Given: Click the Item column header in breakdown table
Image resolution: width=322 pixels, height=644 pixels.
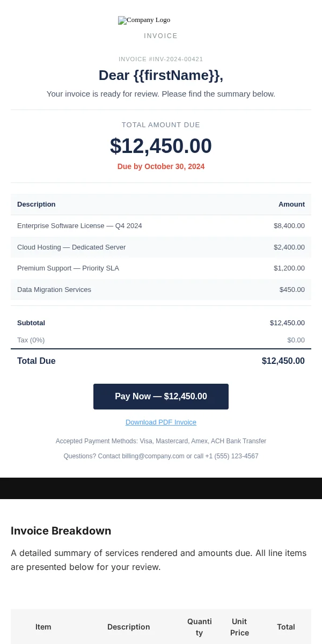Looking at the screenshot, I should (x=43, y=627).
